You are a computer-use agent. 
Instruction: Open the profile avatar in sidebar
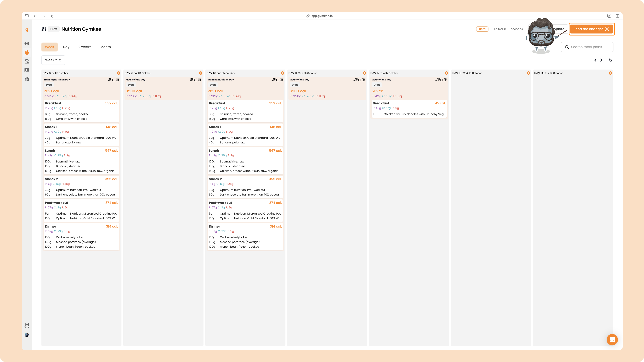(27, 335)
